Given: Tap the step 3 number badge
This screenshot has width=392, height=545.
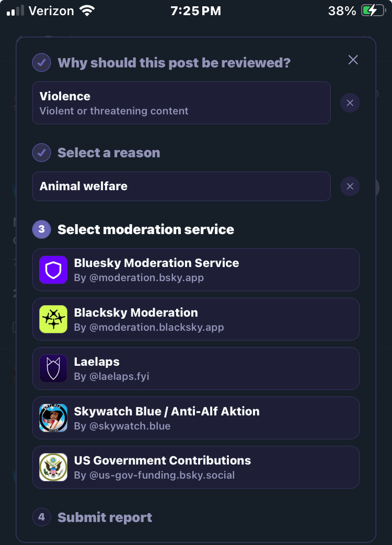Looking at the screenshot, I should [x=41, y=229].
